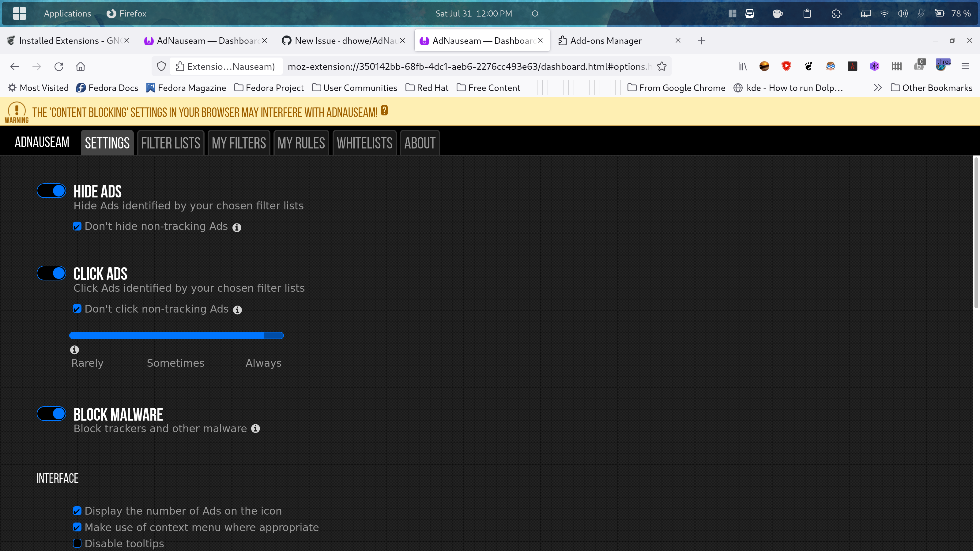Expand the hidden bookmarks with the chevron arrows
The image size is (980, 551).
[878, 88]
